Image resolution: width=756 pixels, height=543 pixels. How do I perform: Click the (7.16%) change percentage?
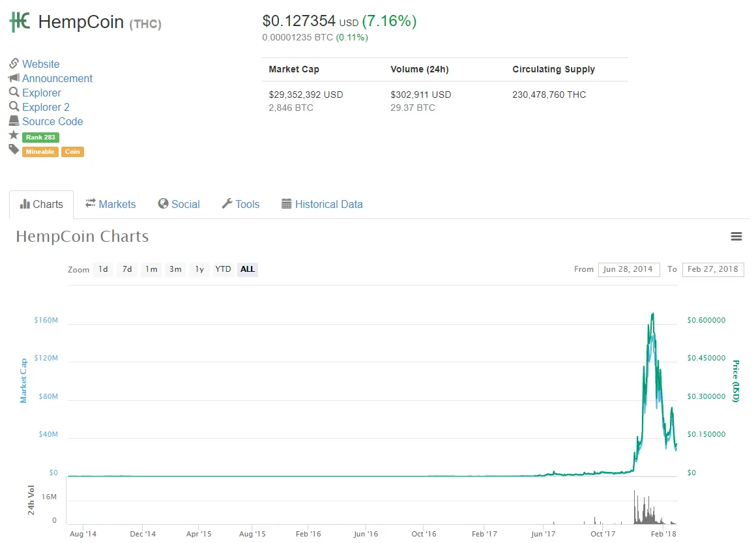tap(389, 21)
